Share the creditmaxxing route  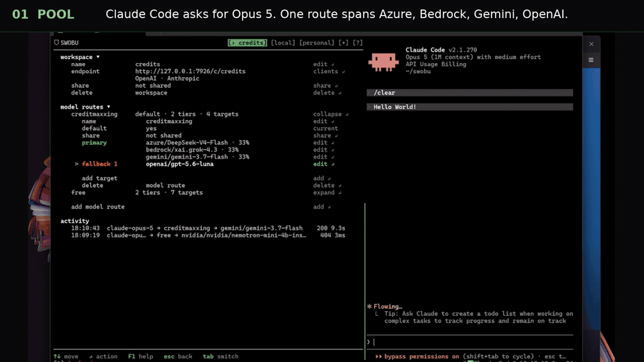point(325,135)
